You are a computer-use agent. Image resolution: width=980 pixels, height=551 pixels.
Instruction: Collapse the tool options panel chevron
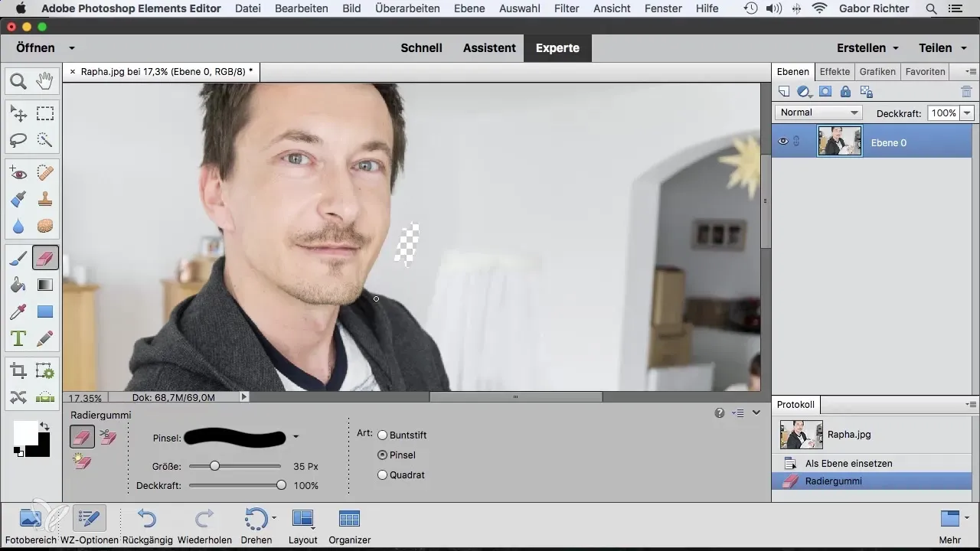pyautogui.click(x=756, y=412)
